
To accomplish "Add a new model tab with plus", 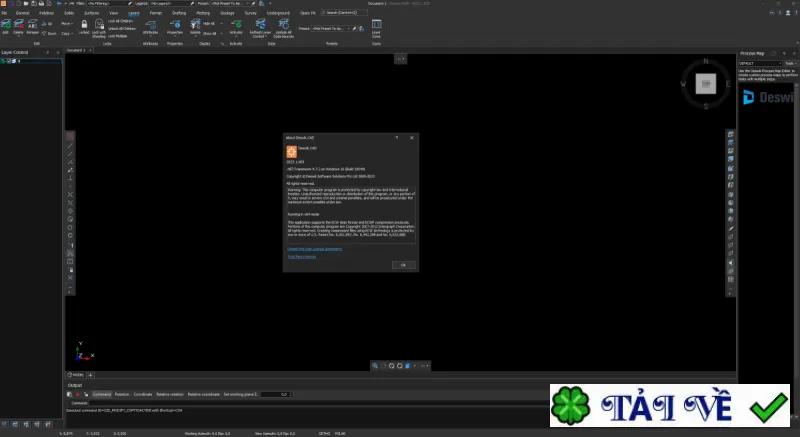I will [x=90, y=375].
